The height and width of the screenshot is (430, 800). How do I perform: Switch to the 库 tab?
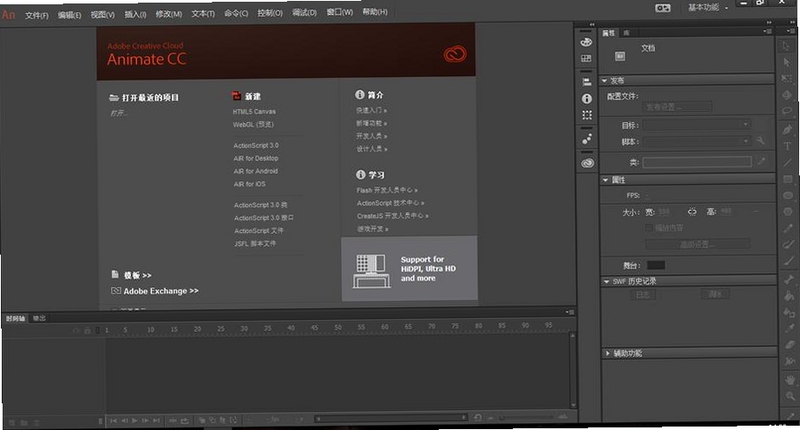626,33
